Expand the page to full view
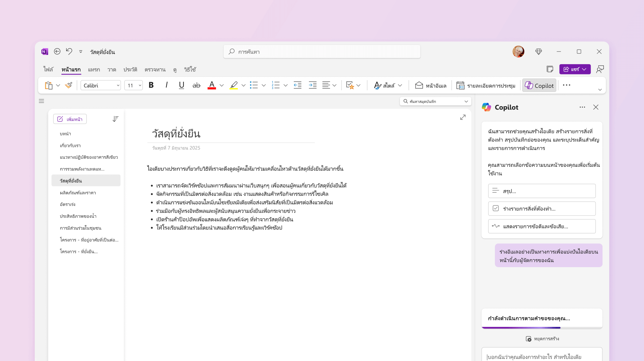The image size is (644, 361). (463, 117)
